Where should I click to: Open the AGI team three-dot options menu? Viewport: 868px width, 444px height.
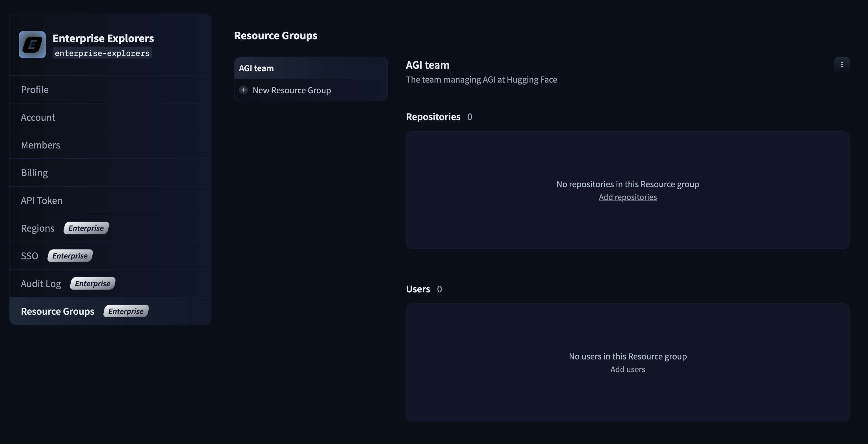coord(841,64)
